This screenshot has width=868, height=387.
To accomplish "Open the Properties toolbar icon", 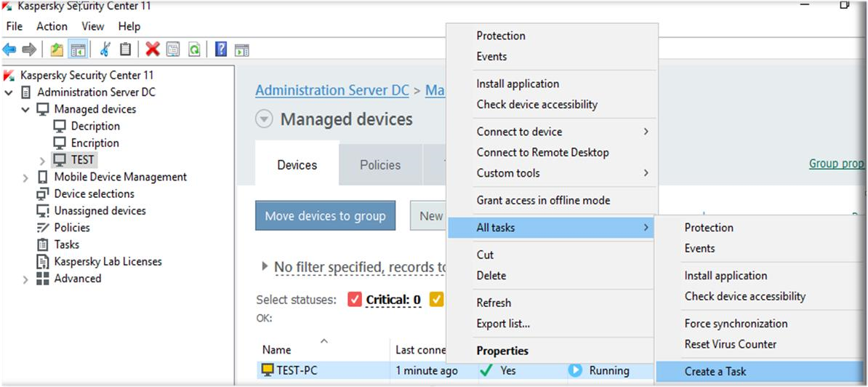I will click(x=173, y=49).
